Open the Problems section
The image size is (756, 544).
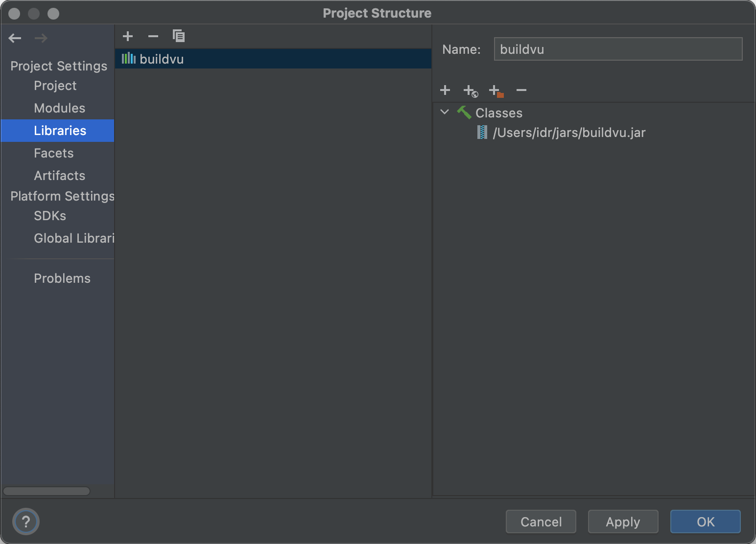coord(62,278)
